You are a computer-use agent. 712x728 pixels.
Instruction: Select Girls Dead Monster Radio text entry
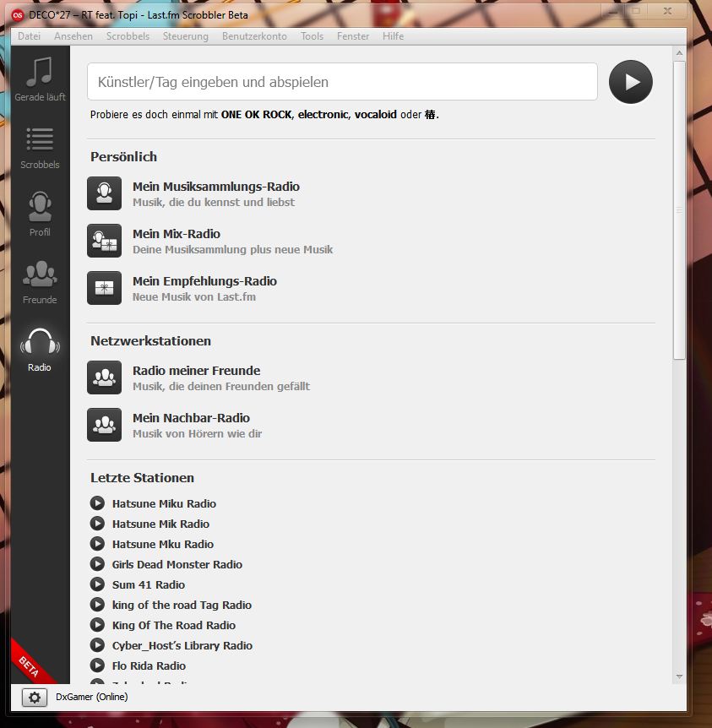tap(177, 564)
